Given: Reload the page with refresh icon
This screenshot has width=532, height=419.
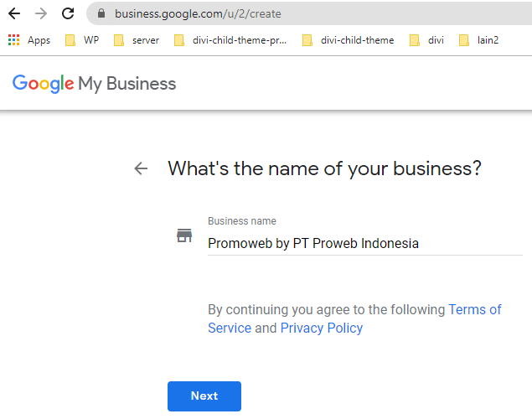Looking at the screenshot, I should 68,13.
